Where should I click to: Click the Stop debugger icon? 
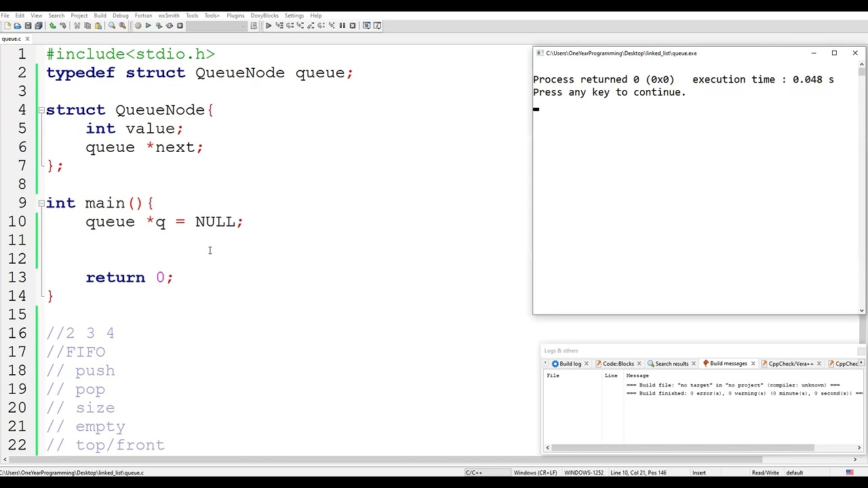[353, 26]
